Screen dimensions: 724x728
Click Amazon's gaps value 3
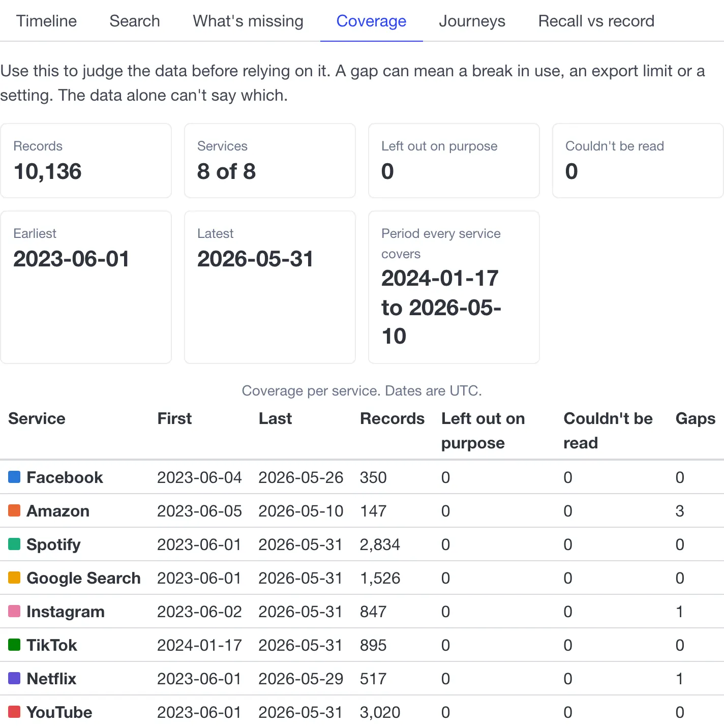pos(680,511)
